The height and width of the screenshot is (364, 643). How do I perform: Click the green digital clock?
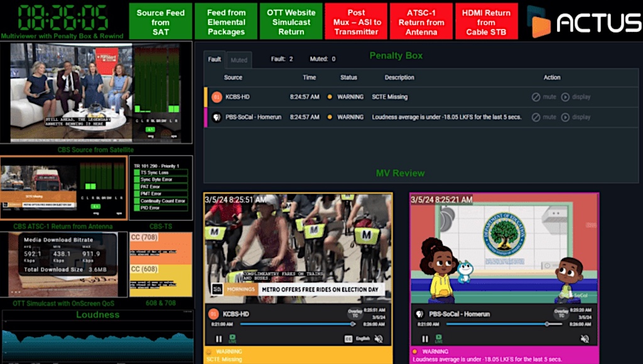tap(63, 18)
